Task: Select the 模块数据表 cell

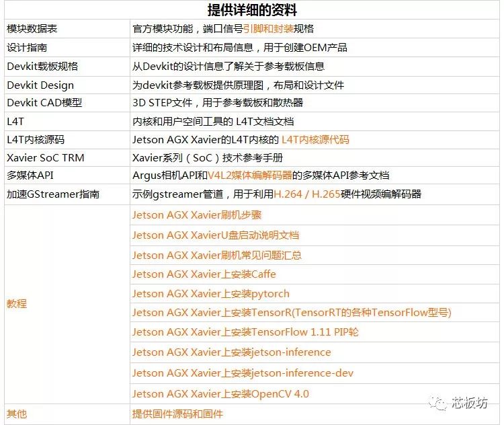Action: [x=67, y=29]
